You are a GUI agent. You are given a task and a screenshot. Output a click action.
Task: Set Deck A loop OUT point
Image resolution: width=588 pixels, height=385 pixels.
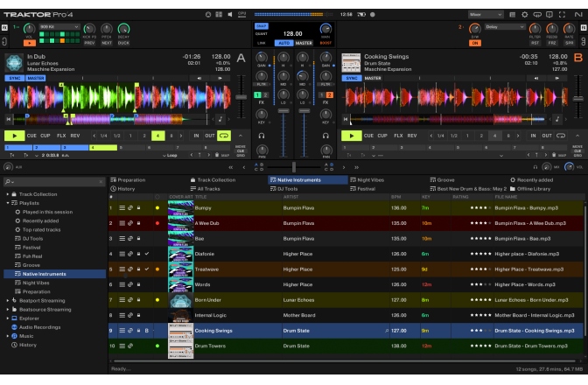210,136
